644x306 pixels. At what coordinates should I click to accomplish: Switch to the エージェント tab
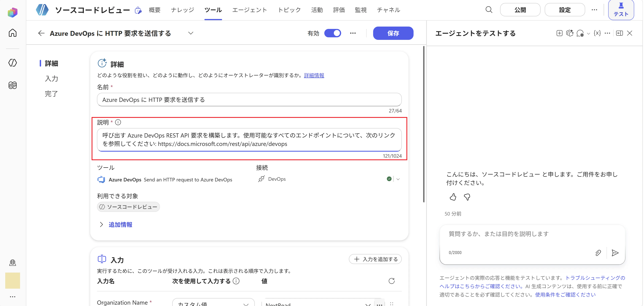coord(250,10)
